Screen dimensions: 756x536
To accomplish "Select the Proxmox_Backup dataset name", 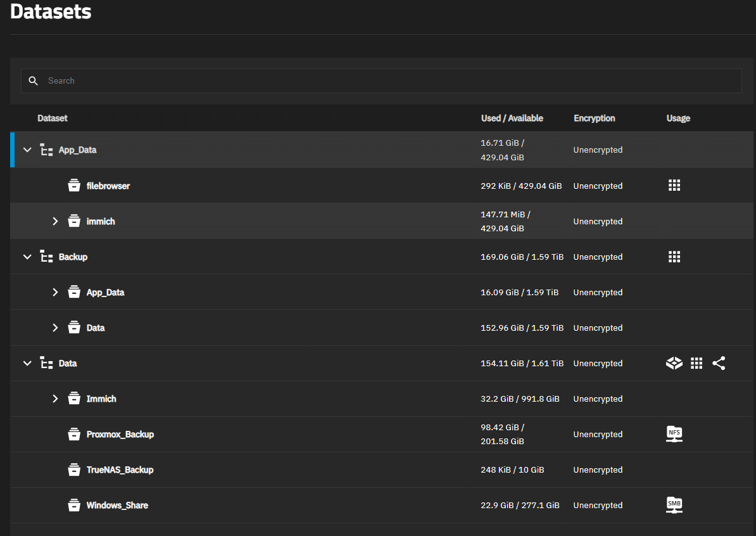I will click(120, 434).
